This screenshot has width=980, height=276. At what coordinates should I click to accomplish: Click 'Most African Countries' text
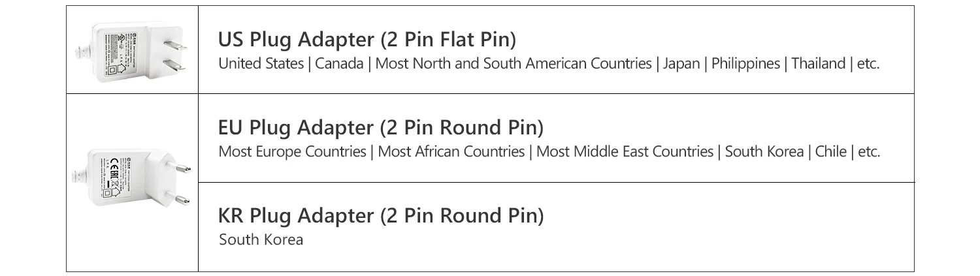451,152
